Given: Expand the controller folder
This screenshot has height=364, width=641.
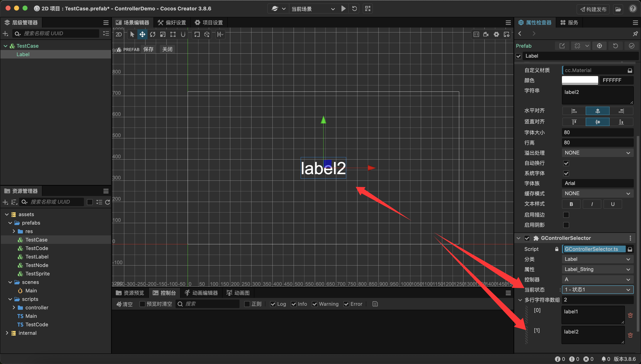Looking at the screenshot, I should click(x=14, y=307).
